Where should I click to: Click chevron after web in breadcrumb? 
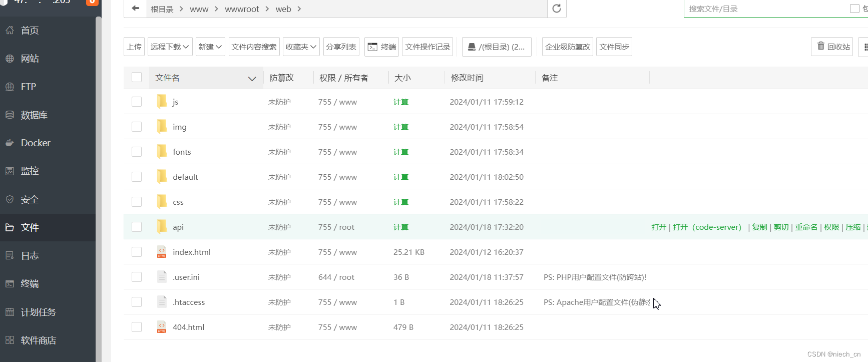[299, 9]
